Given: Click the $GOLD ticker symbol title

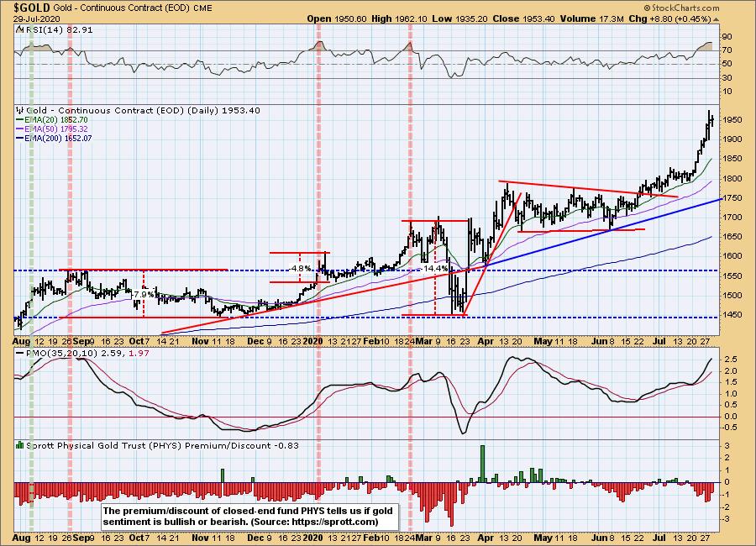Looking at the screenshot, I should click(x=31, y=8).
